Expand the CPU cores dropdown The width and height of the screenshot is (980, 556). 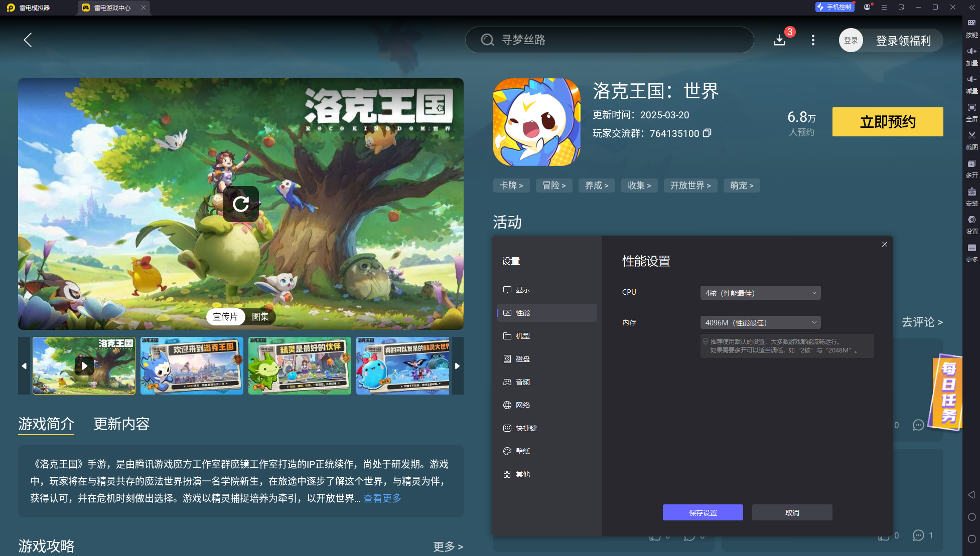tap(760, 293)
